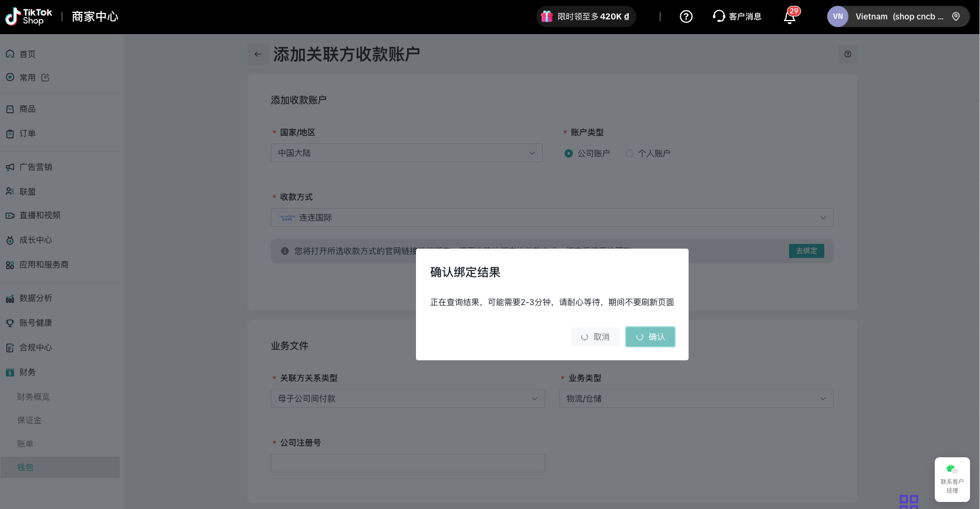Expand the 国家/地区 dropdown
The height and width of the screenshot is (509, 980).
click(406, 153)
